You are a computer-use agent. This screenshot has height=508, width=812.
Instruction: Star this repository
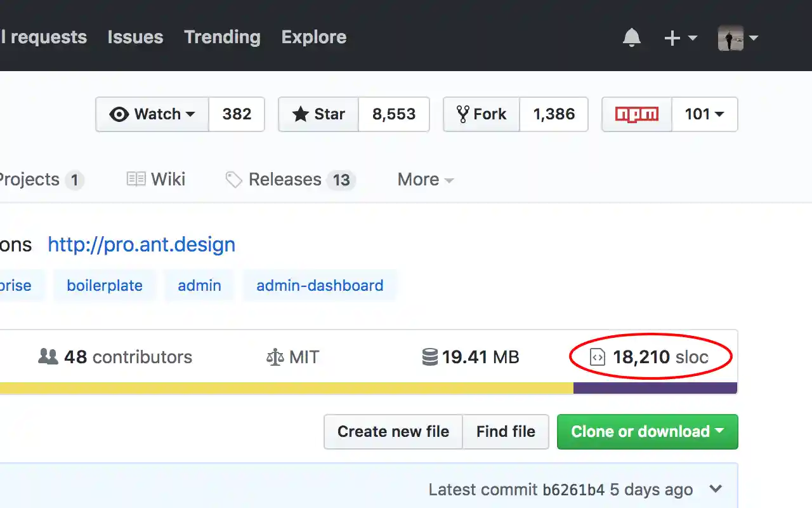pos(318,114)
